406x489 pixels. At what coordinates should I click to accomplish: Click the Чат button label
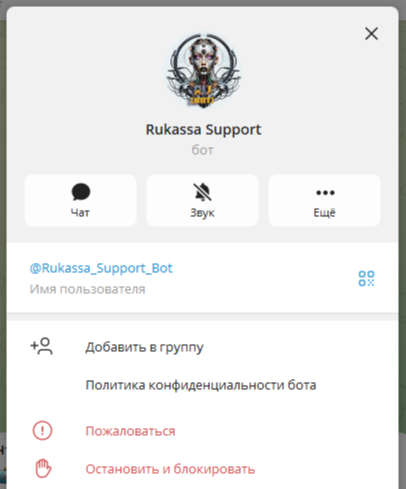pos(80,213)
